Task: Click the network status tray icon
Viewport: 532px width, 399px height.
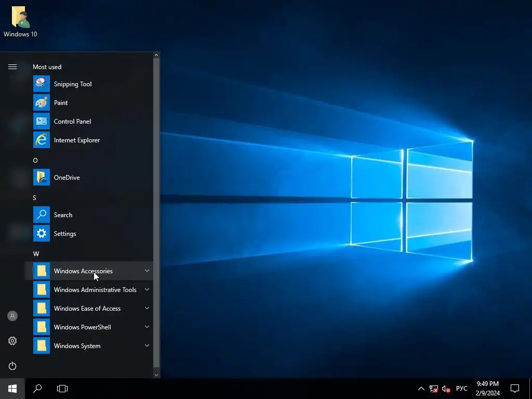Action: (433, 389)
